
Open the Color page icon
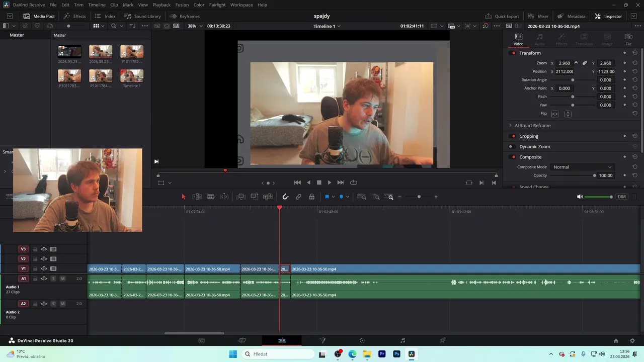click(362, 340)
